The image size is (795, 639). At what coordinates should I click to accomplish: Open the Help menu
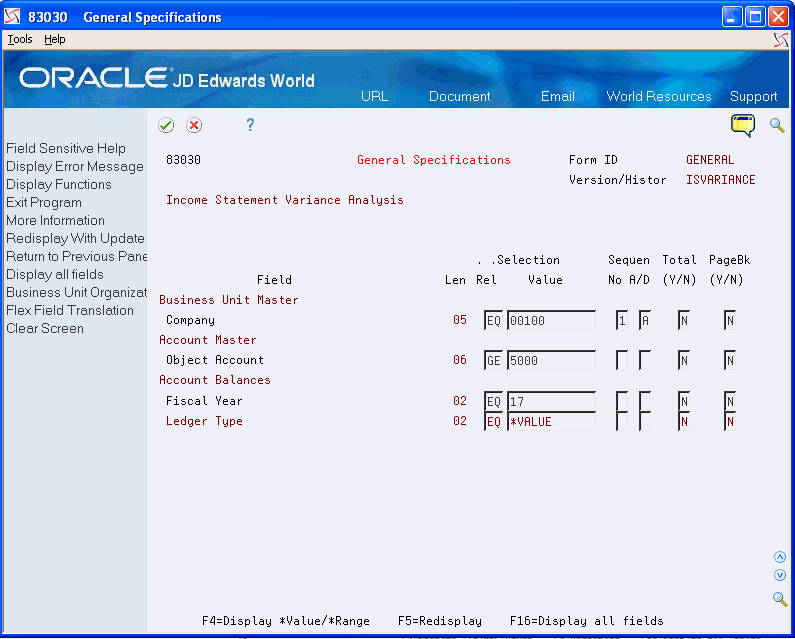tap(55, 40)
